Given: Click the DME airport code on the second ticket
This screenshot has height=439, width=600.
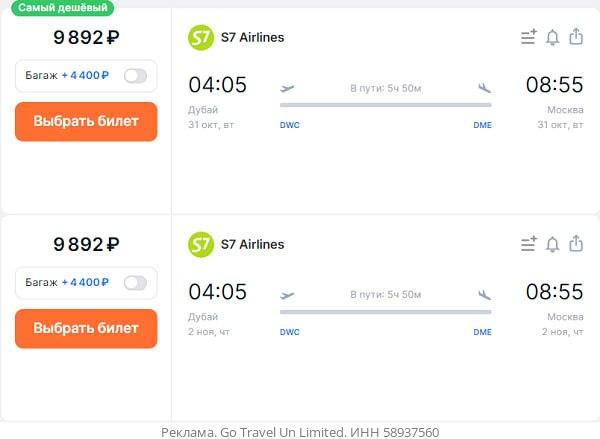Looking at the screenshot, I should pos(482,332).
